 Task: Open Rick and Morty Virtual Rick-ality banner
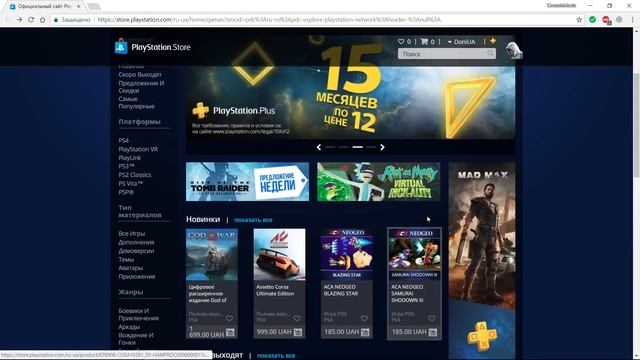pyautogui.click(x=379, y=182)
